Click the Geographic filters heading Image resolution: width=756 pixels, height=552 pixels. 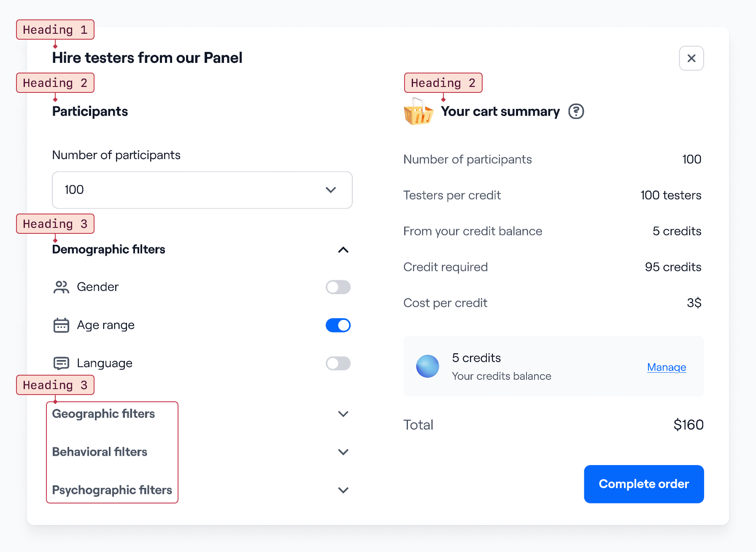(103, 414)
